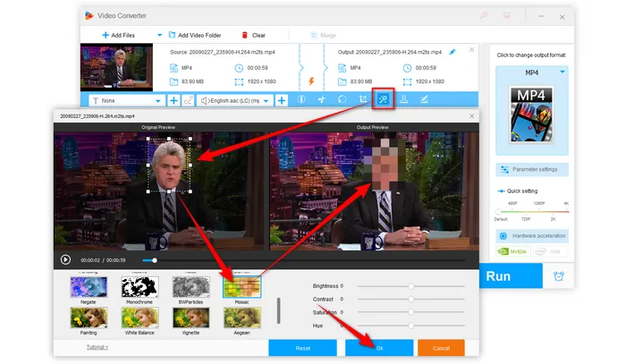Open the Effects magic wand tool
The width and height of the screenshot is (626, 364).
[383, 99]
